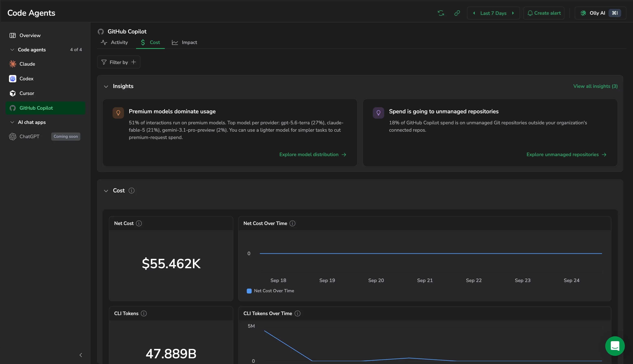Click the Filter by button
Viewport: 633px width, 364px height.
tap(118, 62)
